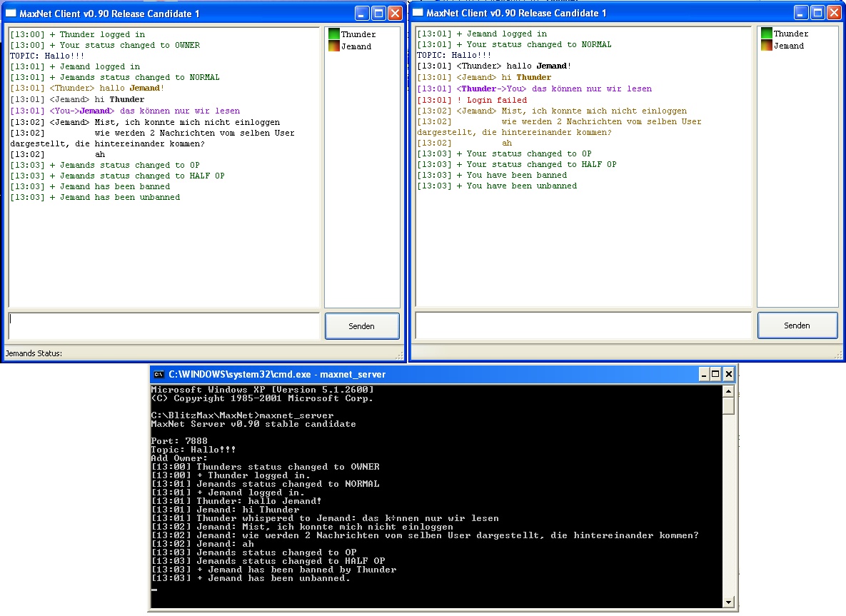This screenshot has width=846, height=616.
Task: Open right MaxNet Client title bar app icon
Action: pyautogui.click(x=418, y=13)
